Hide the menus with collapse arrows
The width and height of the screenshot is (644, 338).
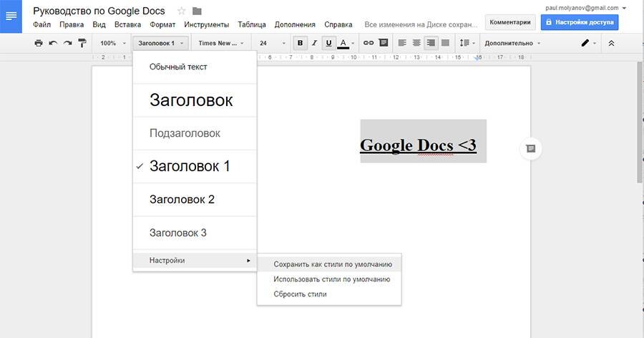(x=611, y=43)
